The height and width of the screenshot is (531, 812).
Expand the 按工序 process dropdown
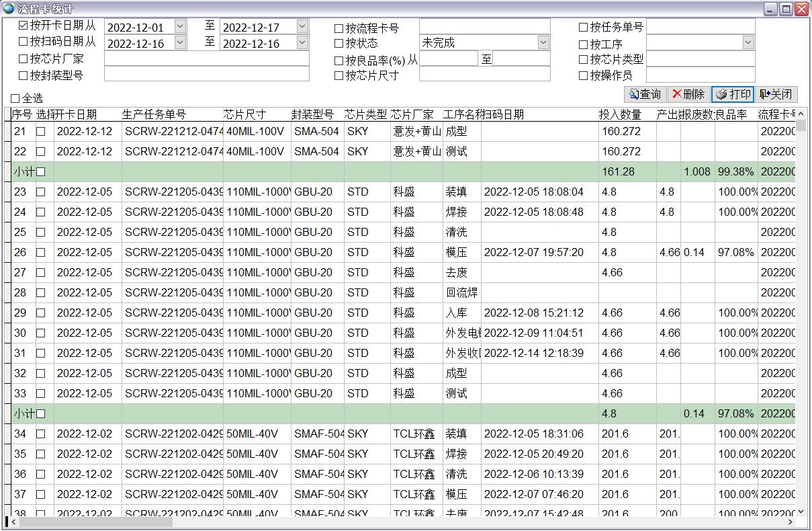coord(748,43)
